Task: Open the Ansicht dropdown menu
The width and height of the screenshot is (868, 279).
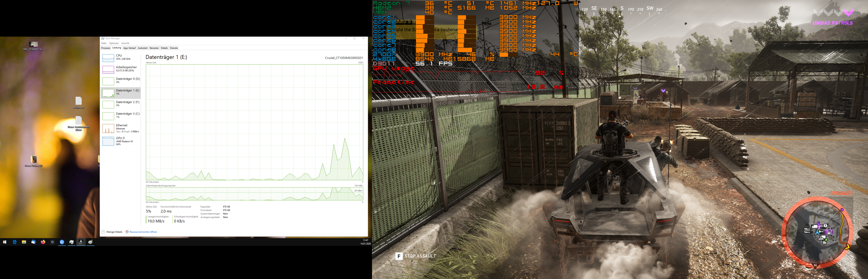Action: (125, 43)
